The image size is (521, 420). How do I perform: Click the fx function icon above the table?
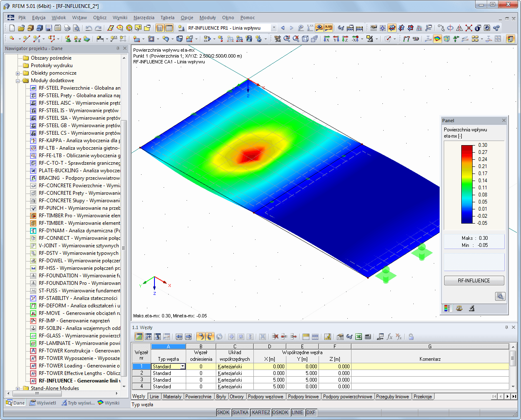[x=389, y=336]
